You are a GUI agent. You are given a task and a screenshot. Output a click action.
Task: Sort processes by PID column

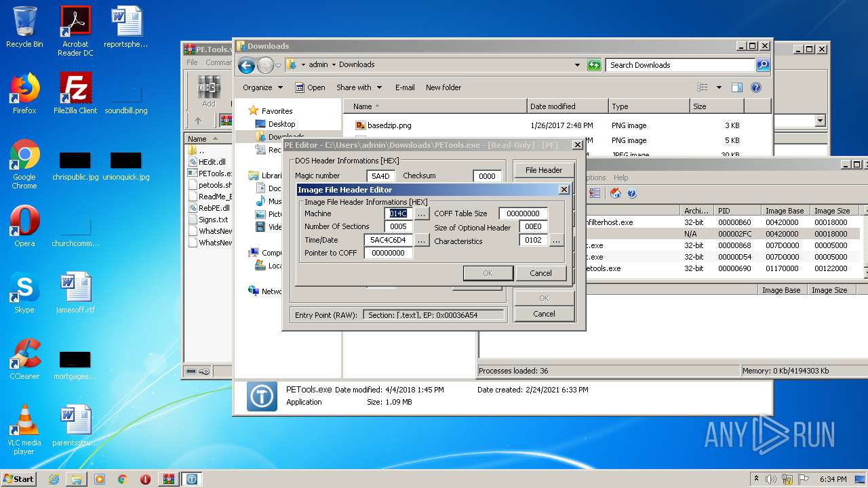737,211
